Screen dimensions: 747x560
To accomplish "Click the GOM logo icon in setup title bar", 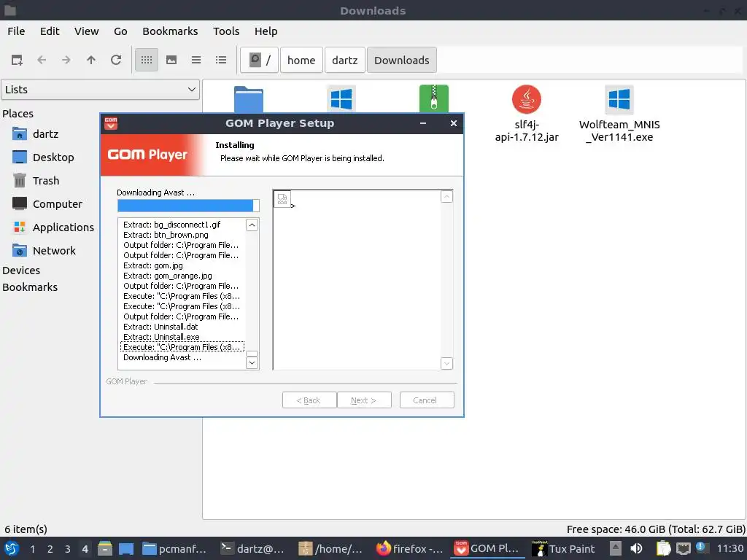I will coord(111,123).
